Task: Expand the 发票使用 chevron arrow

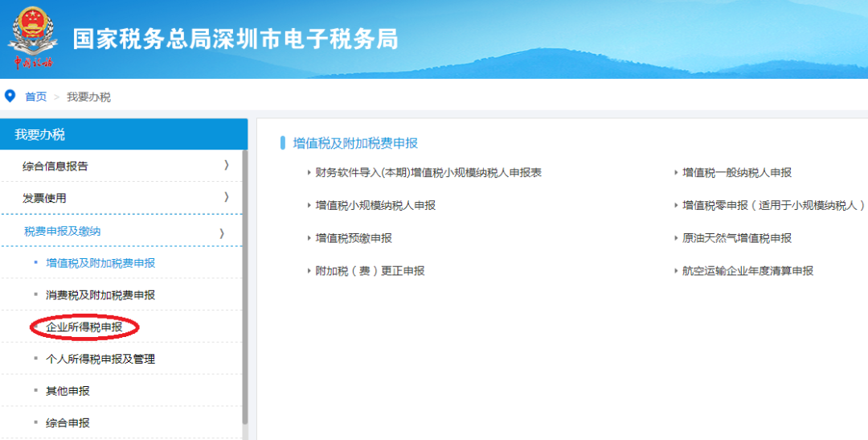Action: tap(227, 197)
